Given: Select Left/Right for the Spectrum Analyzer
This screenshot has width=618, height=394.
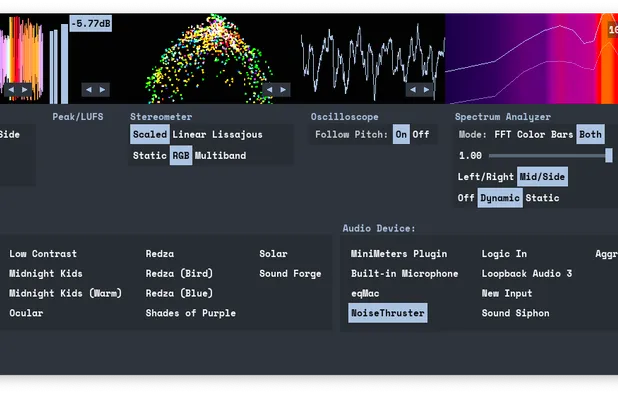Looking at the screenshot, I should (x=486, y=177).
